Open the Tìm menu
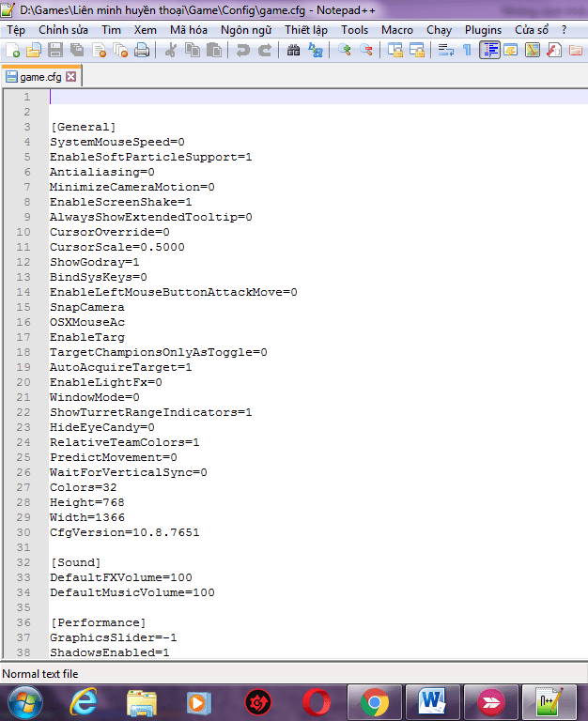This screenshot has height=721, width=588. coord(112,30)
